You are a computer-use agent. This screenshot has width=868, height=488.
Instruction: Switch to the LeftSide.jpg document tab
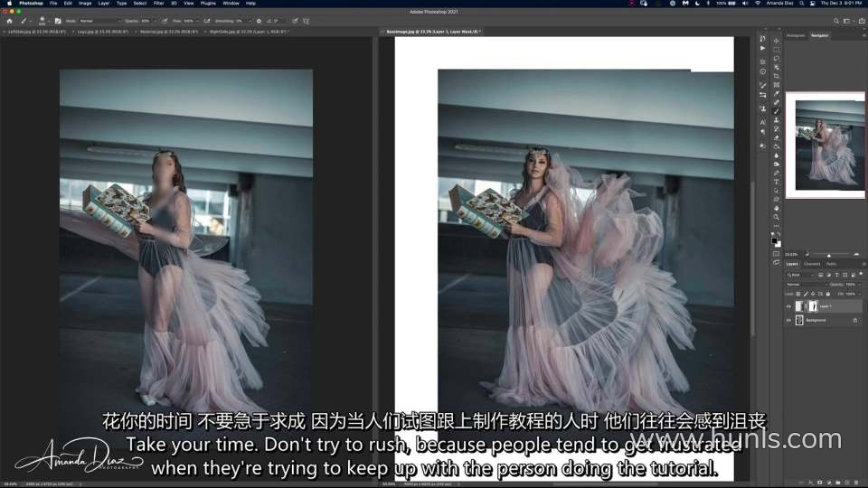(36, 32)
